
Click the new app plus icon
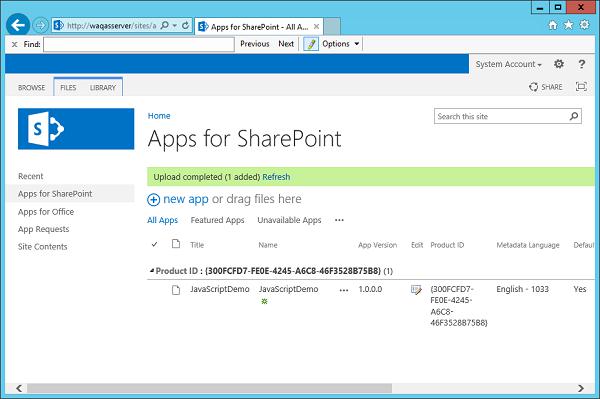(x=153, y=200)
